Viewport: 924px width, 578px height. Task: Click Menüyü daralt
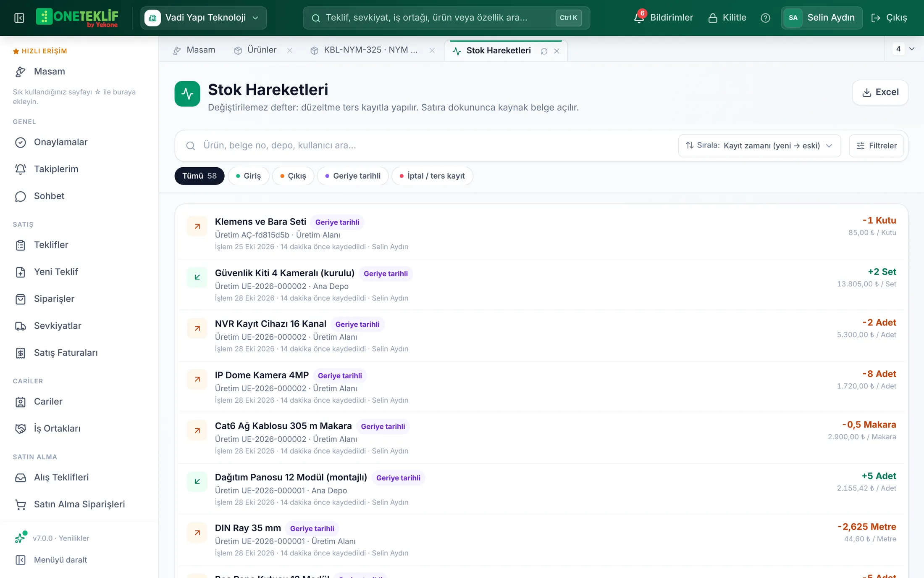click(79, 560)
